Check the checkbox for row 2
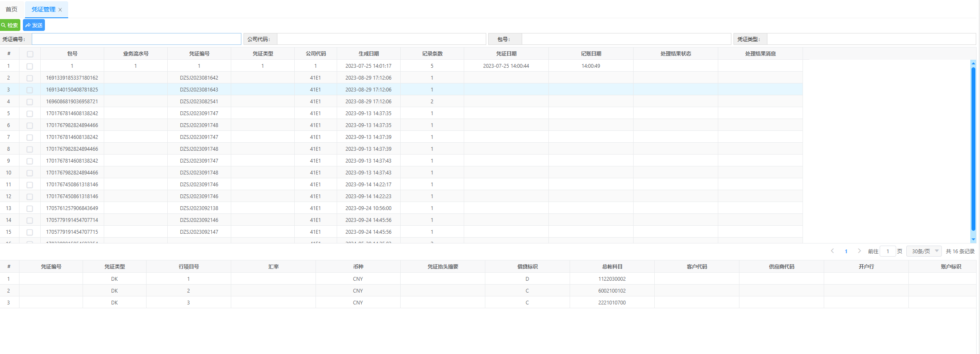 tap(30, 78)
